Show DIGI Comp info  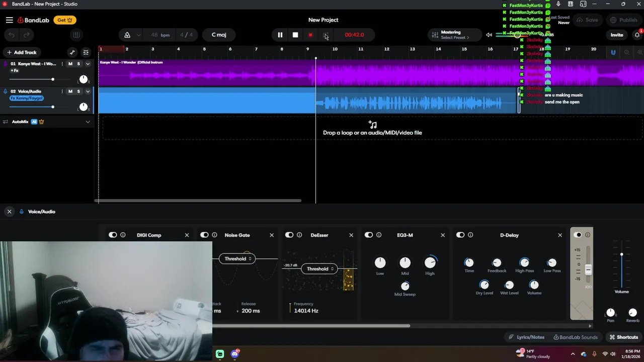[123, 235]
